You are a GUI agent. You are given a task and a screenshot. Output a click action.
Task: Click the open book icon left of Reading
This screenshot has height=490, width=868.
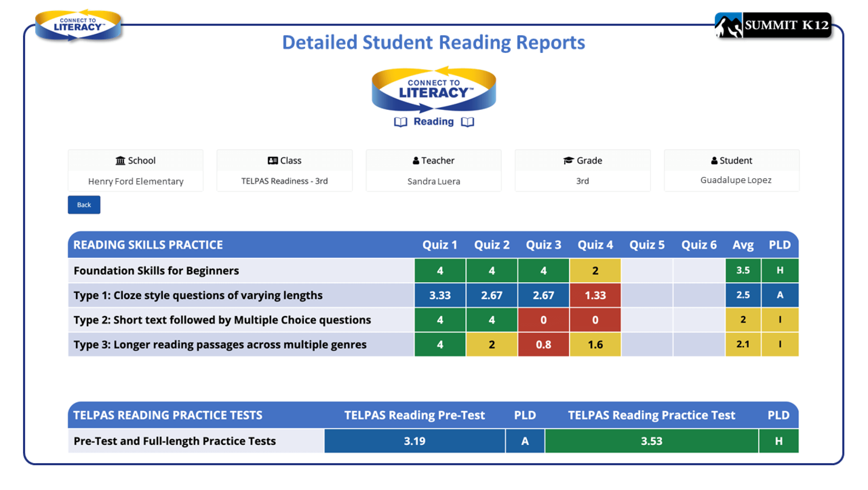tap(401, 122)
